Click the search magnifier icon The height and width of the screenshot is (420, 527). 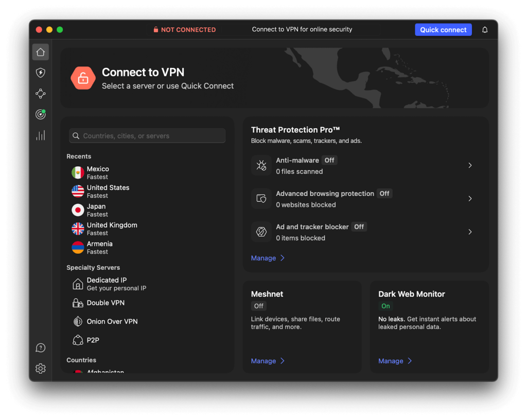click(x=76, y=136)
